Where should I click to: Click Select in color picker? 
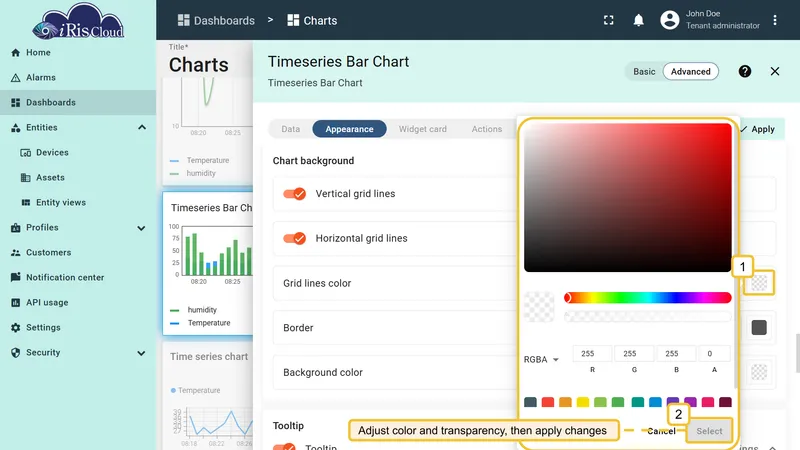709,431
